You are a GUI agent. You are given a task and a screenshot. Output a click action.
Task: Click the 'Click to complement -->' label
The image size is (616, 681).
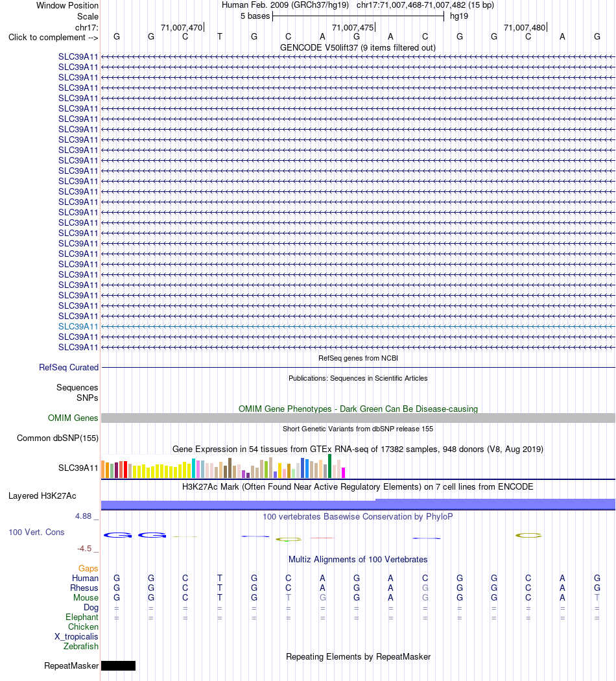(53, 38)
